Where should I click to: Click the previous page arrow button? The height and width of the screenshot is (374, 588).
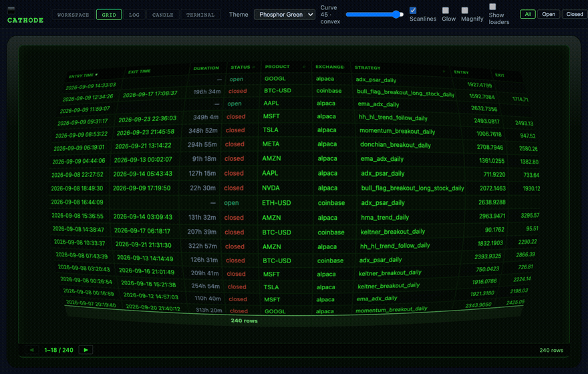pos(32,350)
